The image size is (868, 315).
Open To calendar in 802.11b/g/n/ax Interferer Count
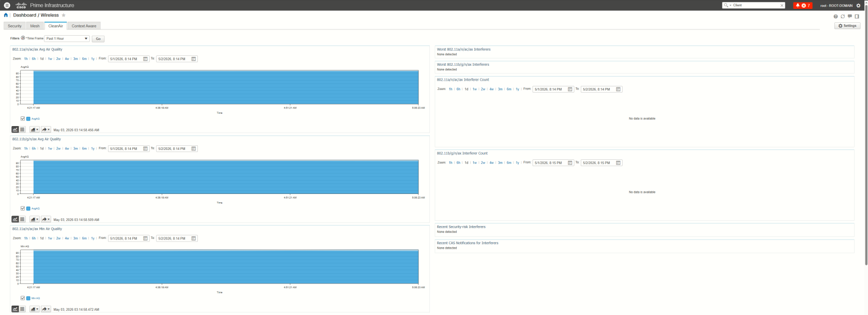[618, 163]
